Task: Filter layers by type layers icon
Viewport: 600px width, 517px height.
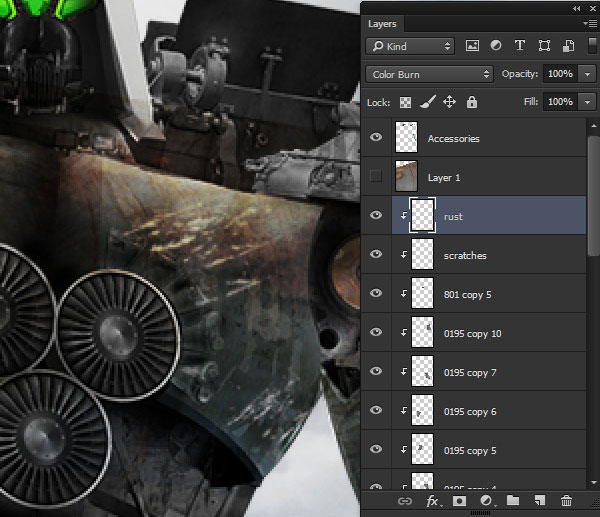Action: 520,46
